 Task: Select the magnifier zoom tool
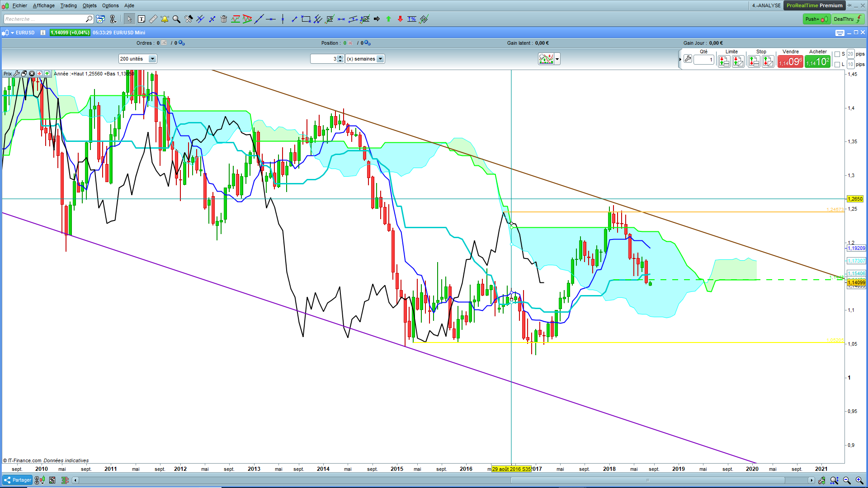176,19
